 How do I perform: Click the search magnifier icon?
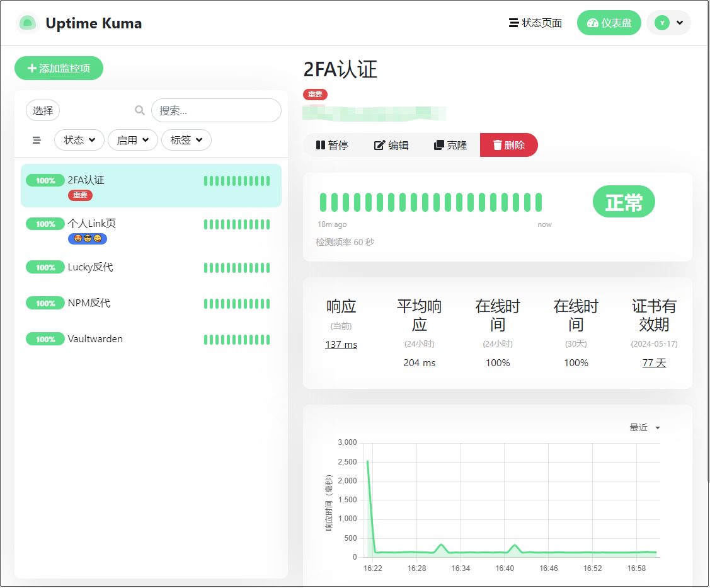[x=139, y=110]
